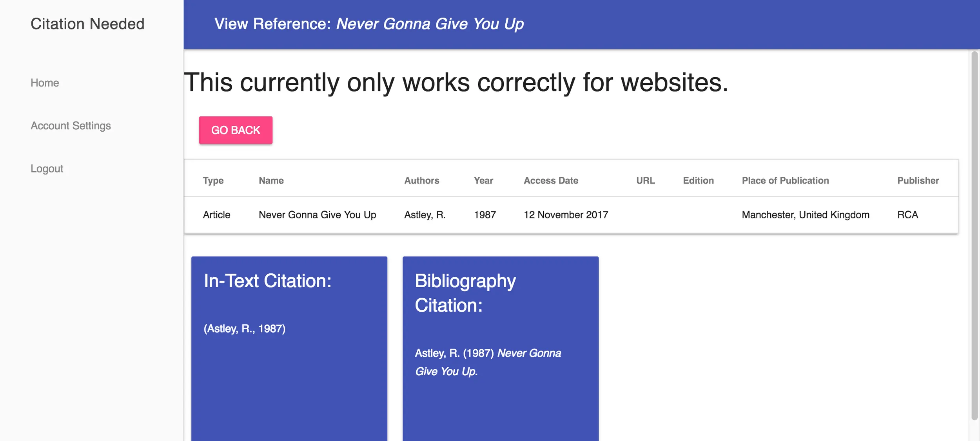This screenshot has width=980, height=441.
Task: Logout of the application
Action: point(47,169)
